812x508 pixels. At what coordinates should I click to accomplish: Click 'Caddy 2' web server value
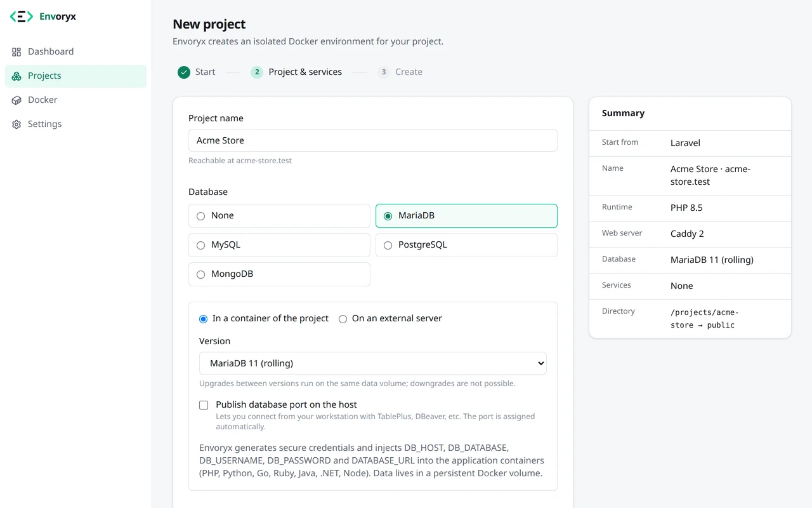687,234
